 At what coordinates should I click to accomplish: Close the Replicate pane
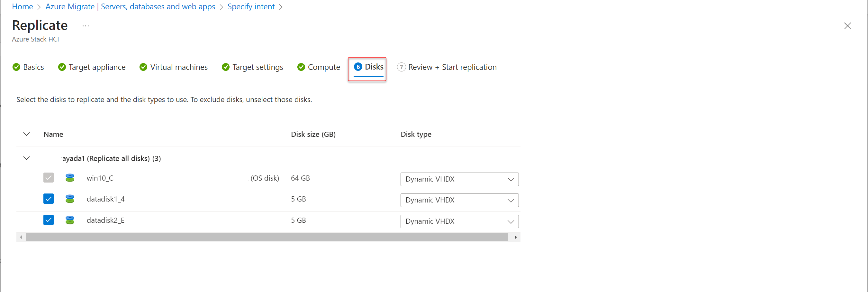coord(847,26)
